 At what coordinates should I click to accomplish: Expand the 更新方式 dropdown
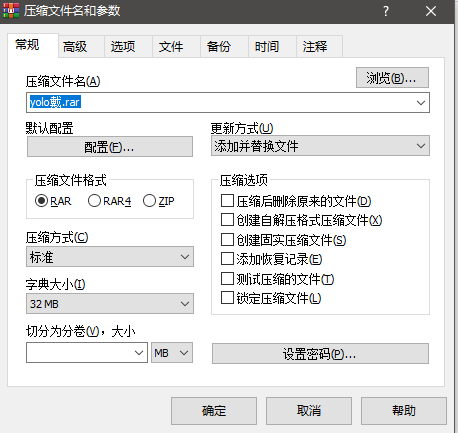pyautogui.click(x=320, y=146)
